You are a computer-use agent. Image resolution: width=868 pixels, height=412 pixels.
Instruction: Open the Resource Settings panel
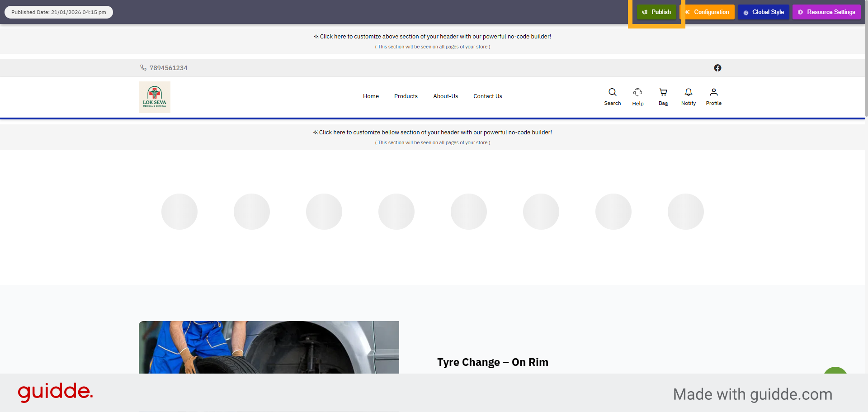(826, 12)
